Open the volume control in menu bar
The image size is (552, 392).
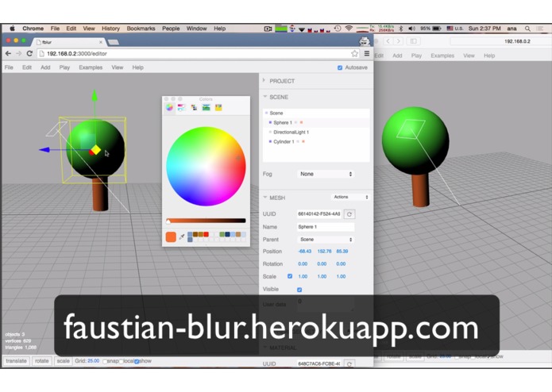[x=411, y=29]
